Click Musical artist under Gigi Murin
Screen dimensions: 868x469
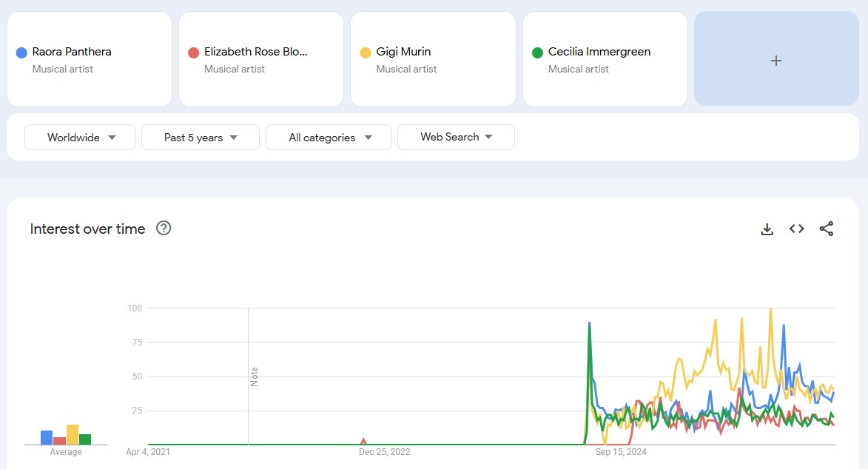[406, 70]
